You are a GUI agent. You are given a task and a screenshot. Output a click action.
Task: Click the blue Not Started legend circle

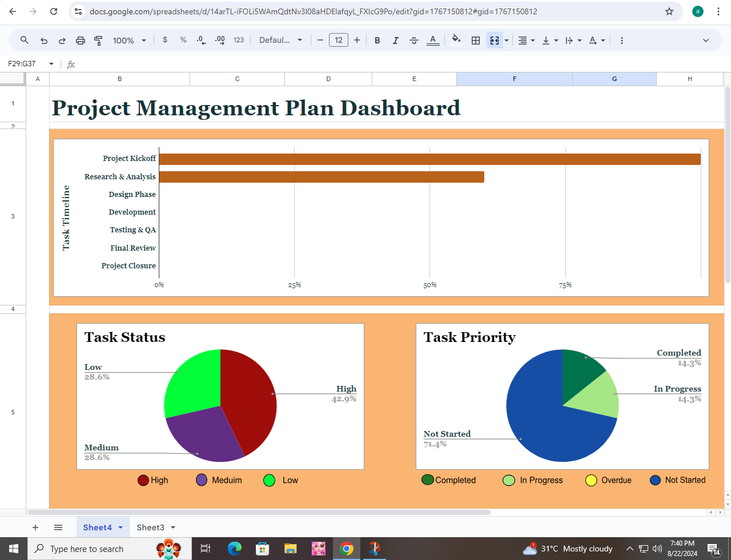coord(656,480)
